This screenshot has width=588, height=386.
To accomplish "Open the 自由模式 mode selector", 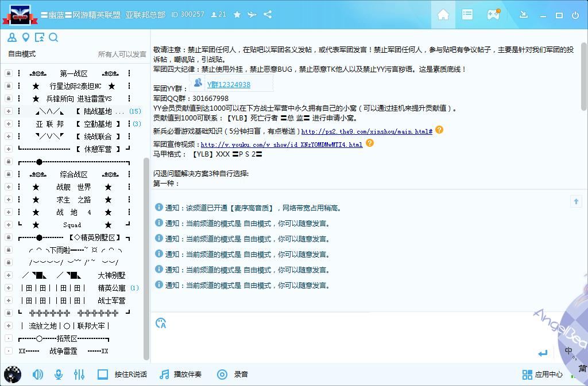I will 22,54.
